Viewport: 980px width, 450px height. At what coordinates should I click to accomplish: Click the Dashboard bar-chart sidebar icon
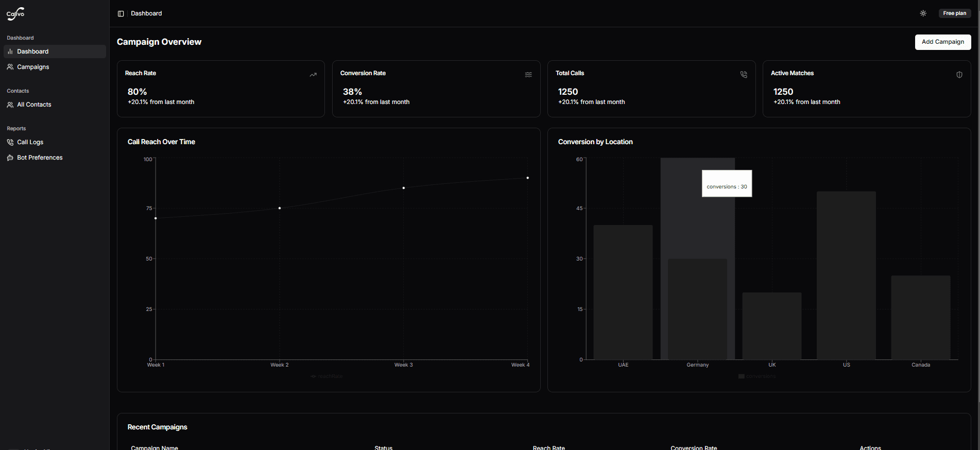point(10,51)
